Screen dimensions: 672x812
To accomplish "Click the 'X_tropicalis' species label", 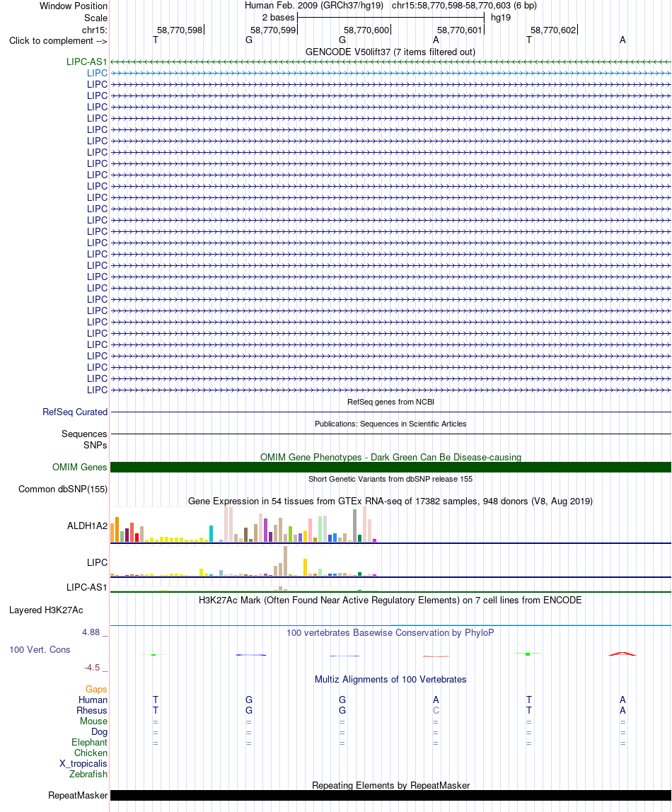I will [83, 764].
